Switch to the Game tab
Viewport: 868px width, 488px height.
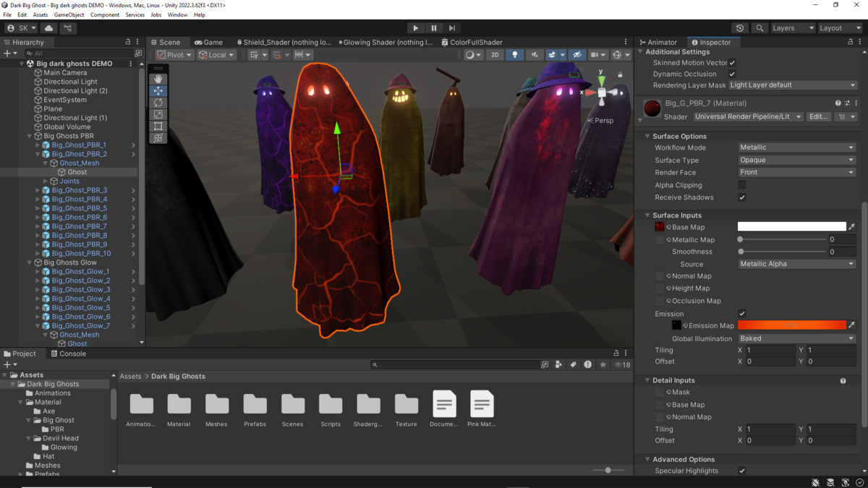point(210,42)
